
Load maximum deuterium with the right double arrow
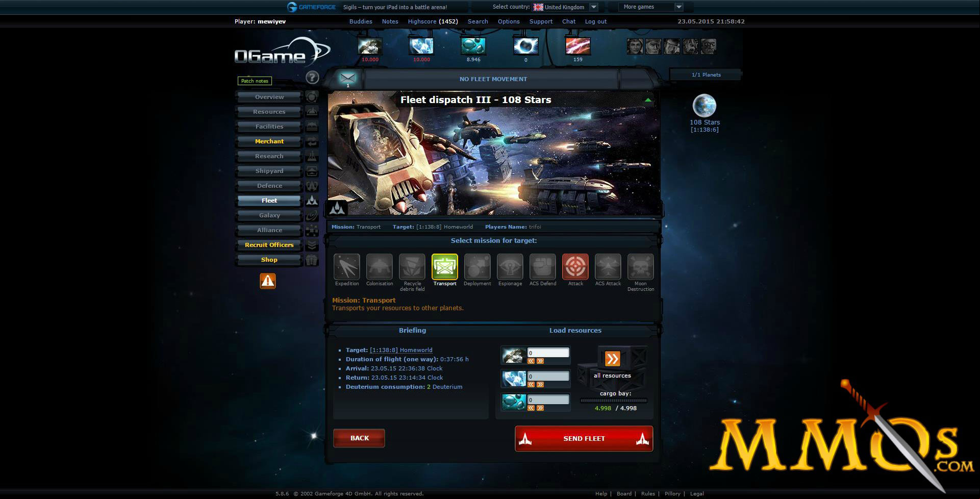[x=540, y=408]
